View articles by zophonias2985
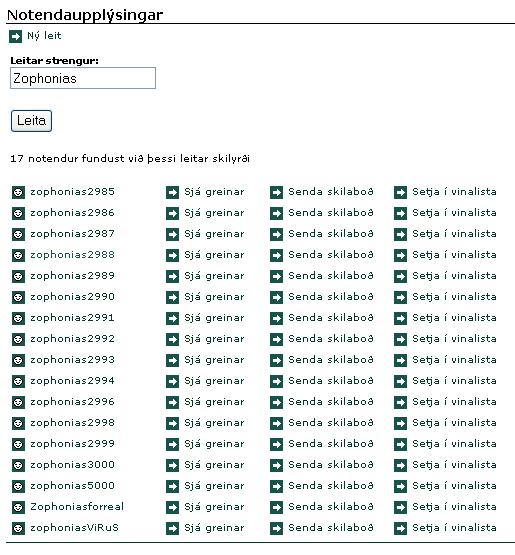This screenshot has width=515, height=555. 214,192
